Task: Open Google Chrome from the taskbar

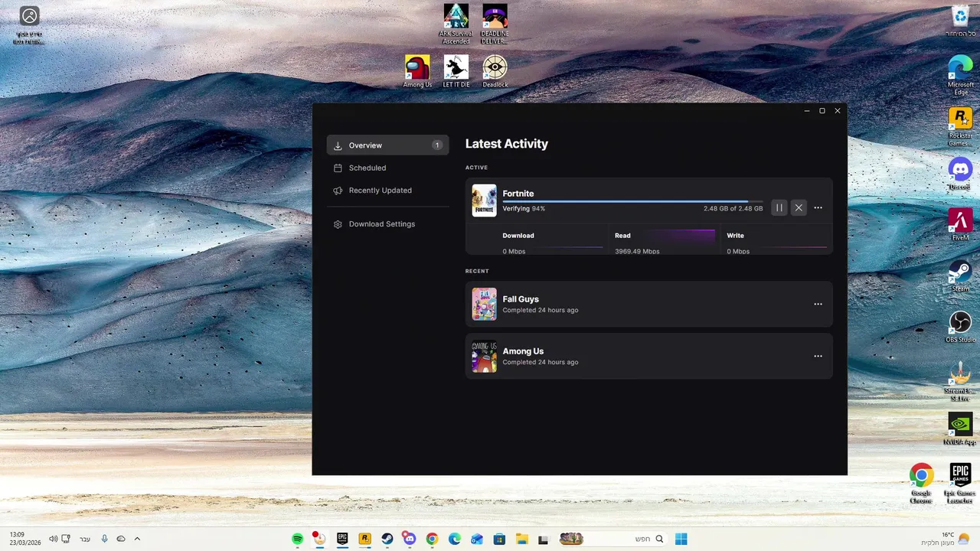Action: point(432,539)
